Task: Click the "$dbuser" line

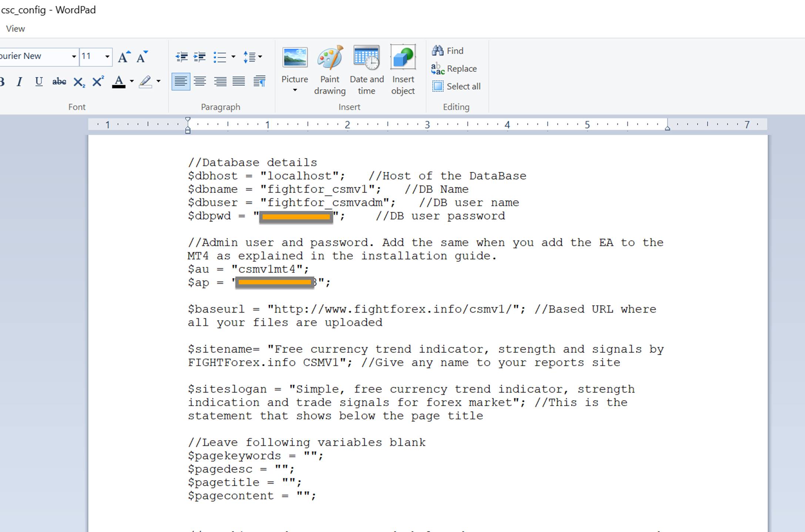Action: [353, 203]
